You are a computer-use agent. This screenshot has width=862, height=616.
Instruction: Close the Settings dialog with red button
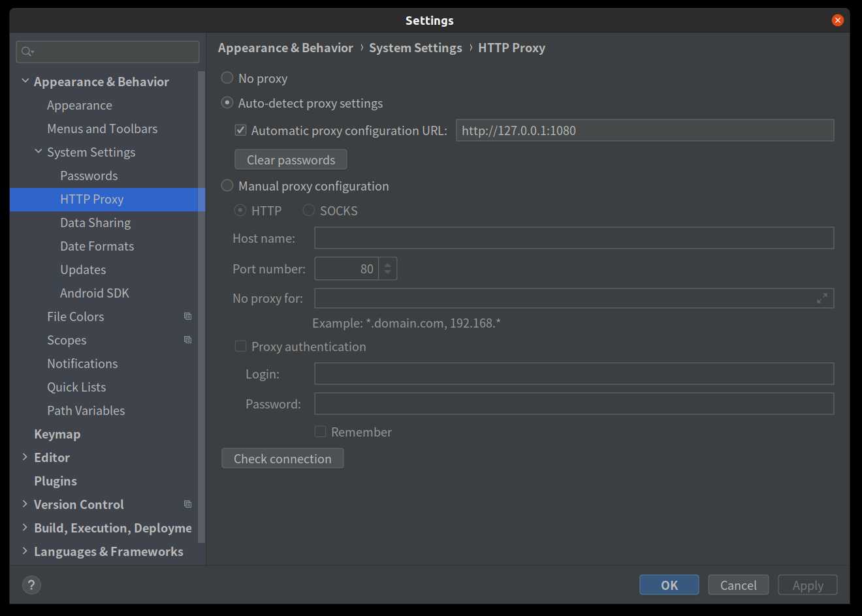tap(837, 20)
